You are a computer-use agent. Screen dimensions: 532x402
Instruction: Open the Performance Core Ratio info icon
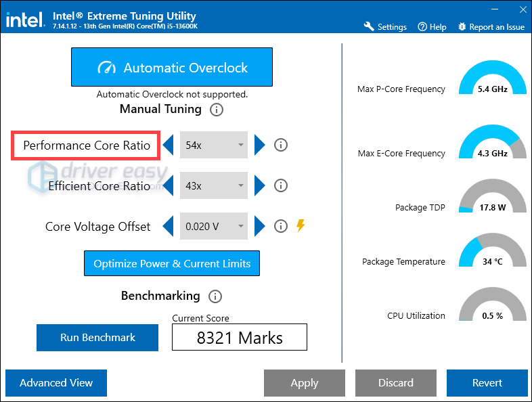281,145
